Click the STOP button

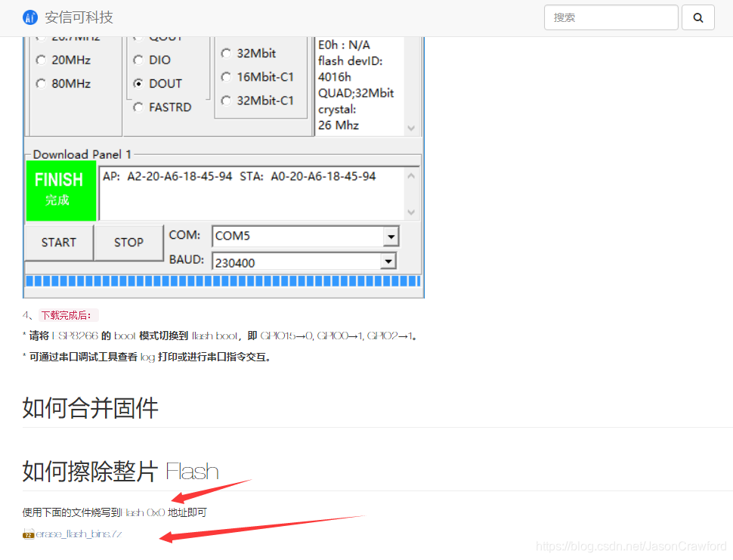[128, 242]
